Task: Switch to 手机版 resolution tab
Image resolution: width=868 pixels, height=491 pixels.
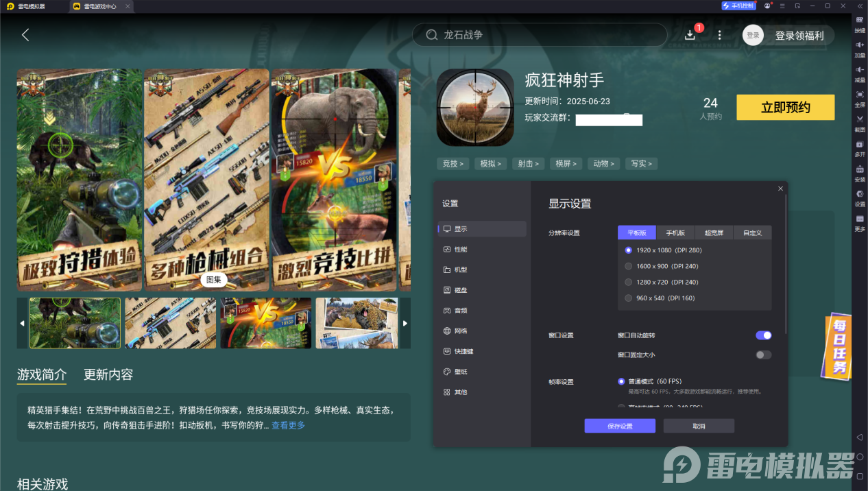Action: (x=675, y=232)
